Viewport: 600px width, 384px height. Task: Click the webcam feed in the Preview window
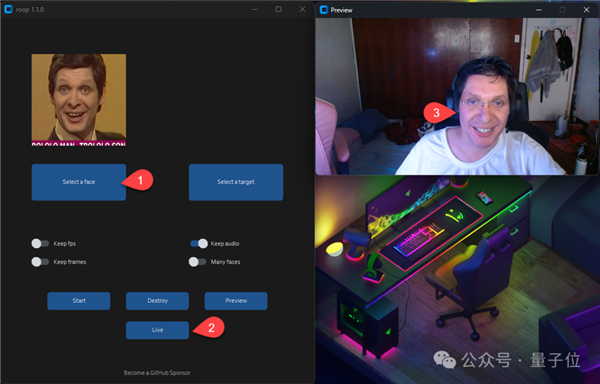457,96
